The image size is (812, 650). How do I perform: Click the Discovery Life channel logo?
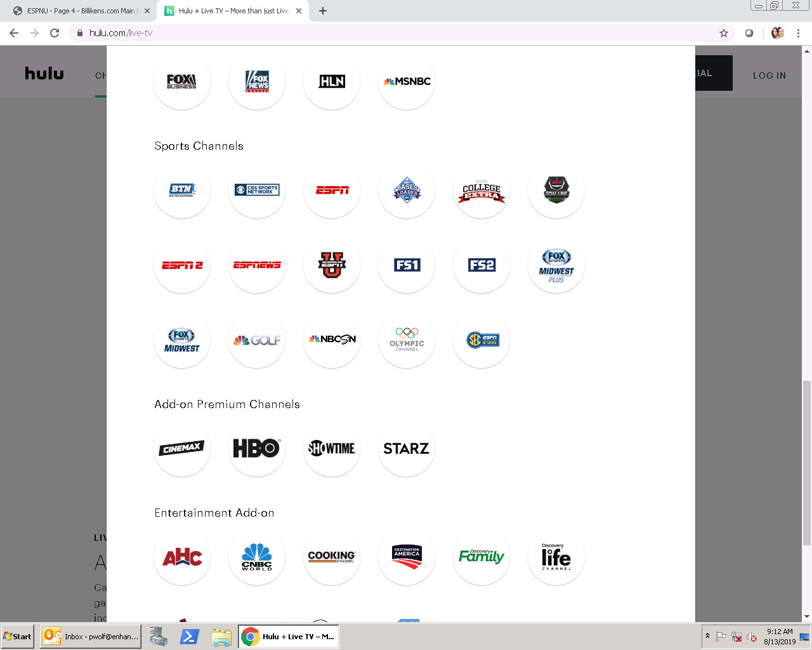tap(556, 557)
